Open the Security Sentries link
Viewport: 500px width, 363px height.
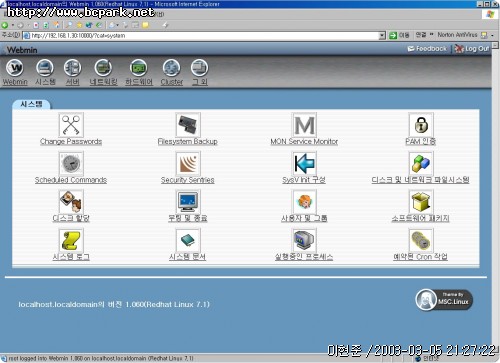click(x=188, y=180)
